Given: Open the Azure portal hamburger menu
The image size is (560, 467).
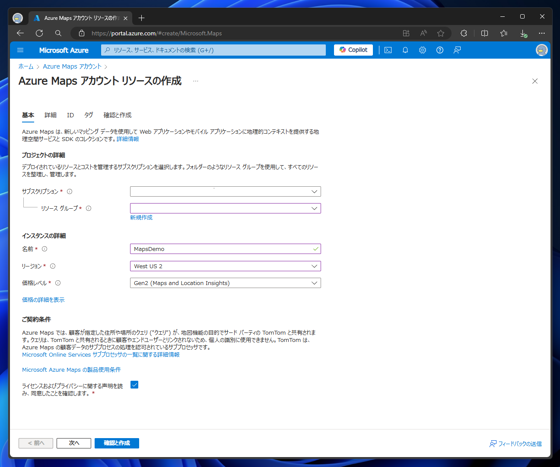Looking at the screenshot, I should [20, 50].
